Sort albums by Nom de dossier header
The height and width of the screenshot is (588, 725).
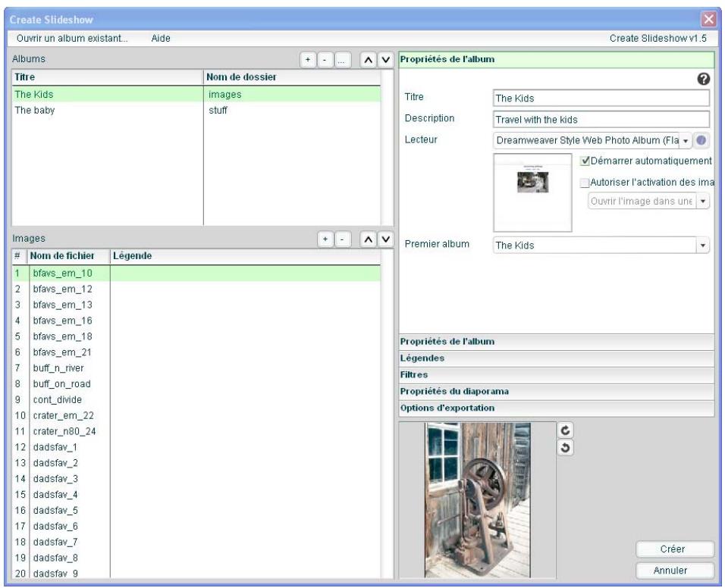pyautogui.click(x=292, y=77)
